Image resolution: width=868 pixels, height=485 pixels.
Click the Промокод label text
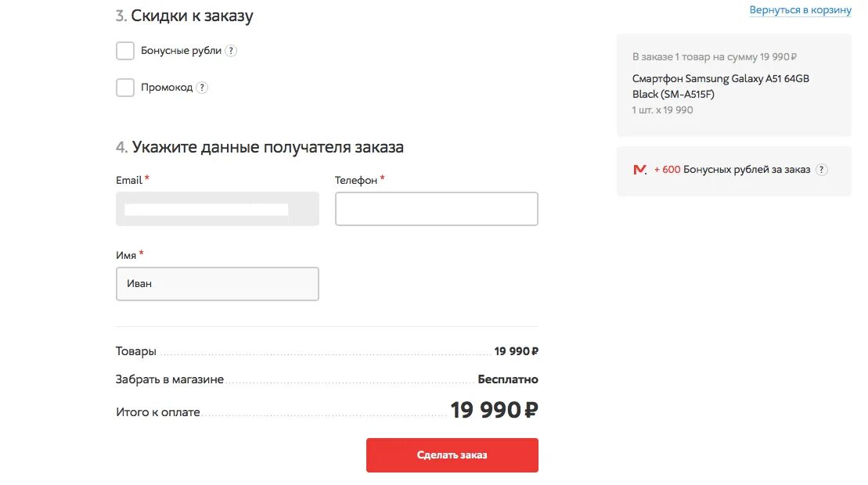coord(167,88)
